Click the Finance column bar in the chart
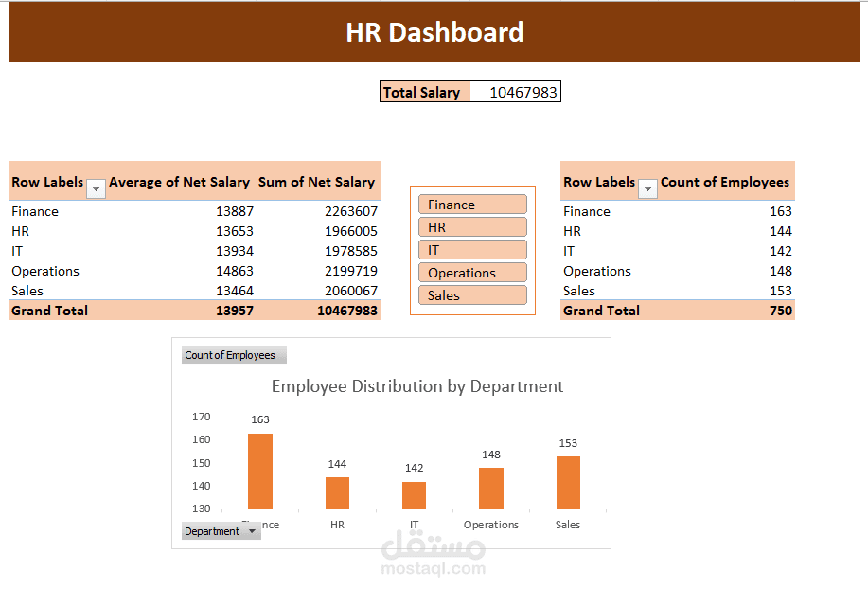The width and height of the screenshot is (868, 589). pos(259,469)
